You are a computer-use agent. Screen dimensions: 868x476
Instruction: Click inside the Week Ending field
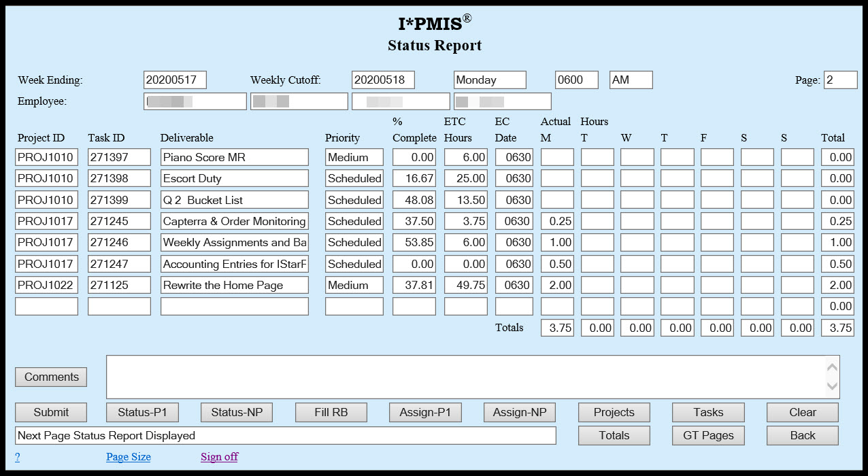[173, 80]
